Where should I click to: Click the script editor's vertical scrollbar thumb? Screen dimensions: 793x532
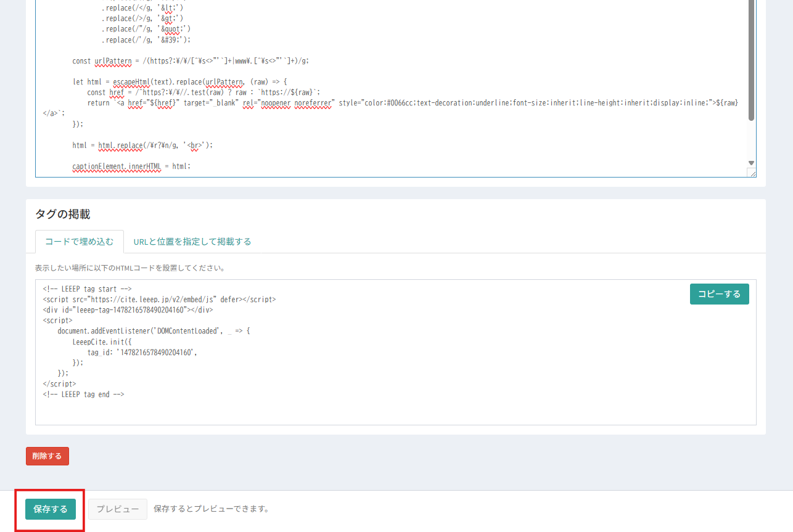(x=751, y=60)
